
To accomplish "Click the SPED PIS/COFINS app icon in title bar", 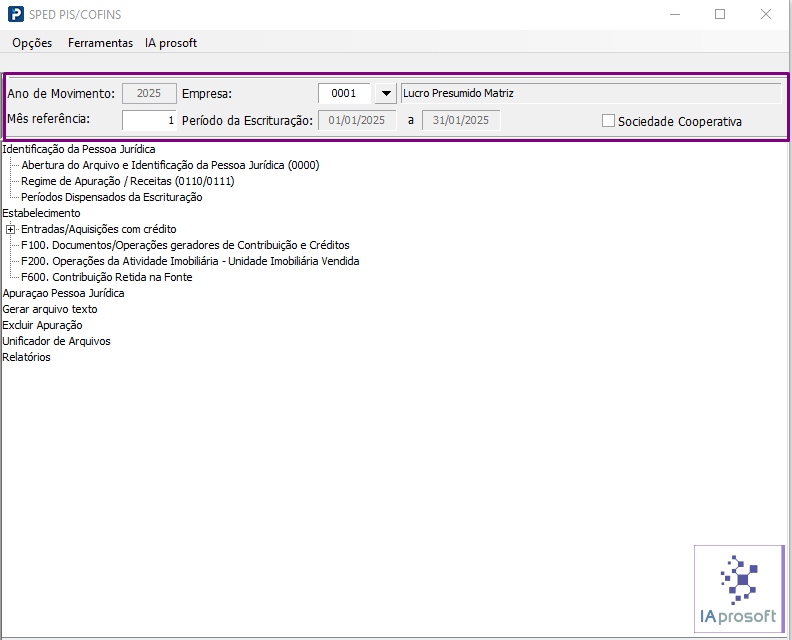I will tap(16, 14).
